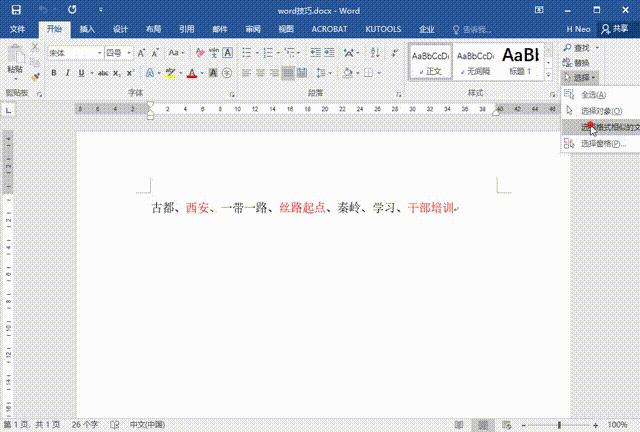Image resolution: width=640 pixels, height=432 pixels.
Task: Click Enclose Characters (circled 字) icon
Action: tap(227, 73)
